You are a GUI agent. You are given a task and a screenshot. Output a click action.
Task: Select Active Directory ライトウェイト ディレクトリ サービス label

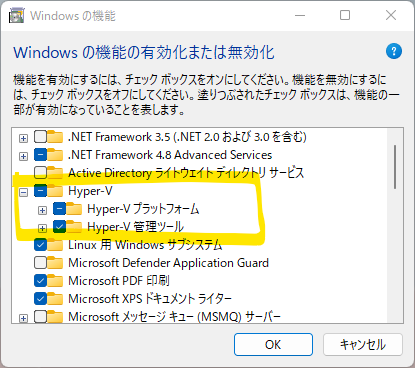186,173
